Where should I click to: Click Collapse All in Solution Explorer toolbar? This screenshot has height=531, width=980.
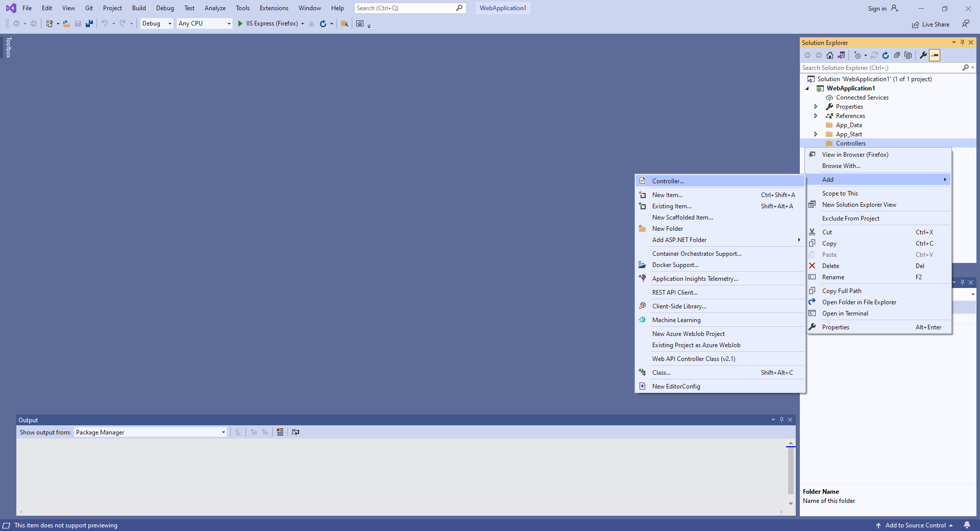pyautogui.click(x=897, y=55)
